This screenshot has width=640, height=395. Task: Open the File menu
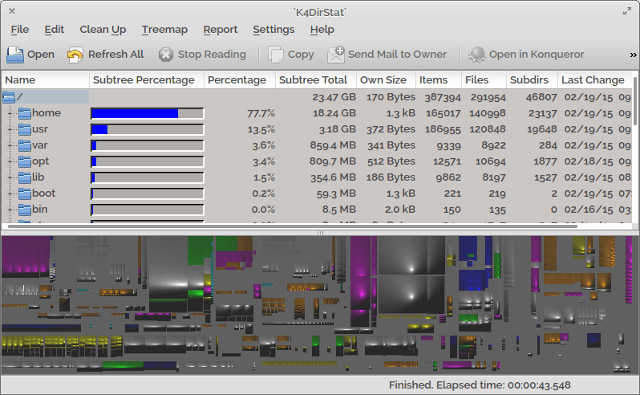point(20,29)
